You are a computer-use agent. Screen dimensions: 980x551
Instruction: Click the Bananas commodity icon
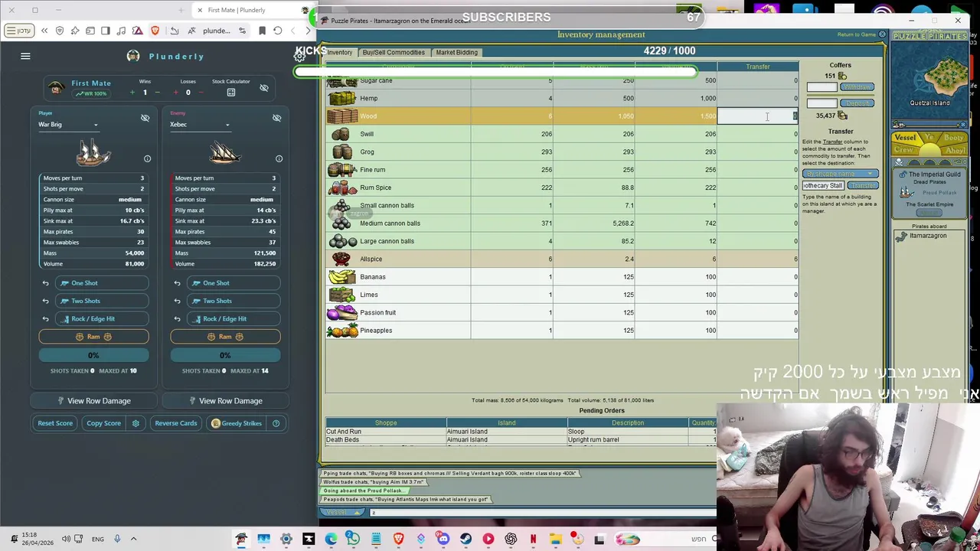341,277
